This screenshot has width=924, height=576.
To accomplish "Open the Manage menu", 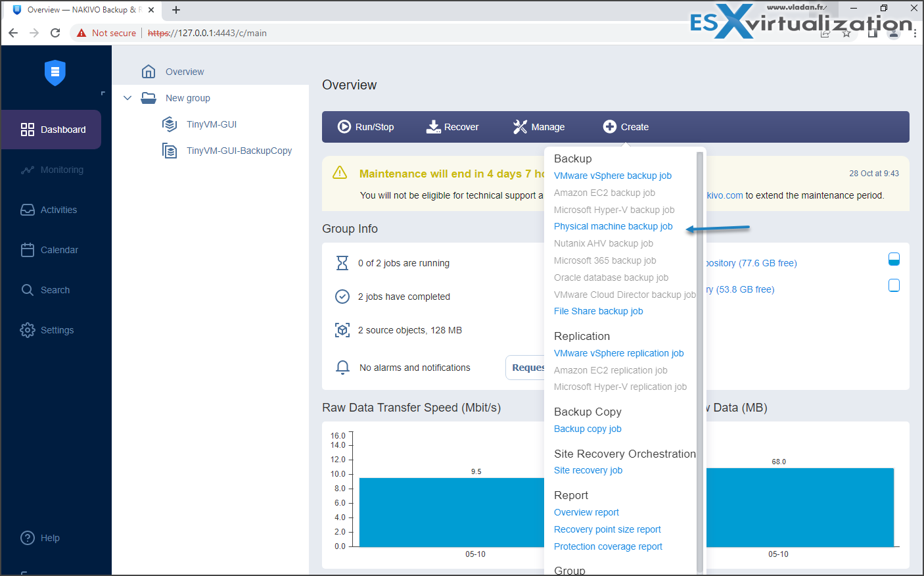I will 539,127.
